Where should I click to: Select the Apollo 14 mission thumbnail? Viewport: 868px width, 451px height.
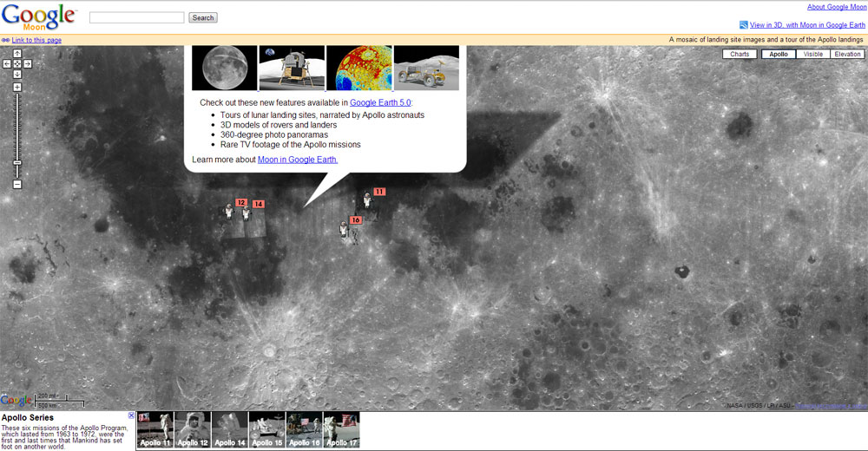click(x=230, y=429)
